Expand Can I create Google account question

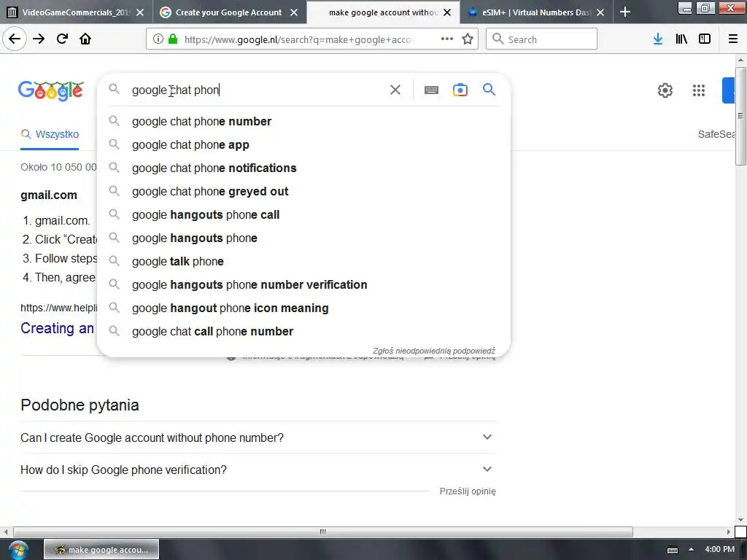[258, 437]
